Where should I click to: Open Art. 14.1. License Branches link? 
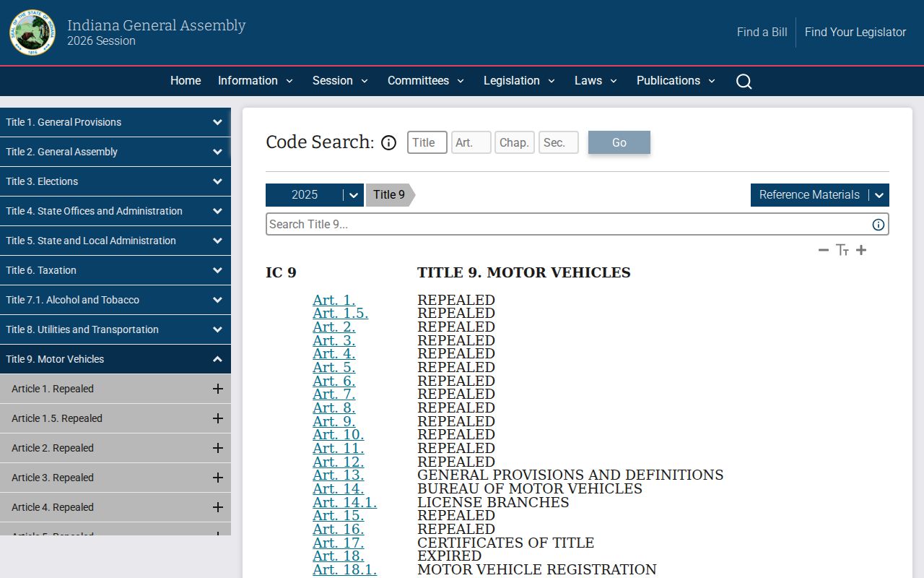pos(345,502)
